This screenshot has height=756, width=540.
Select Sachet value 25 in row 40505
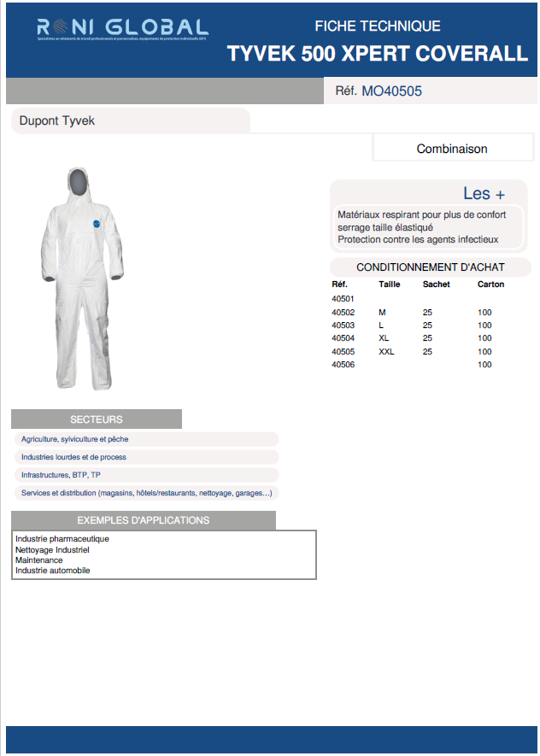[428, 352]
